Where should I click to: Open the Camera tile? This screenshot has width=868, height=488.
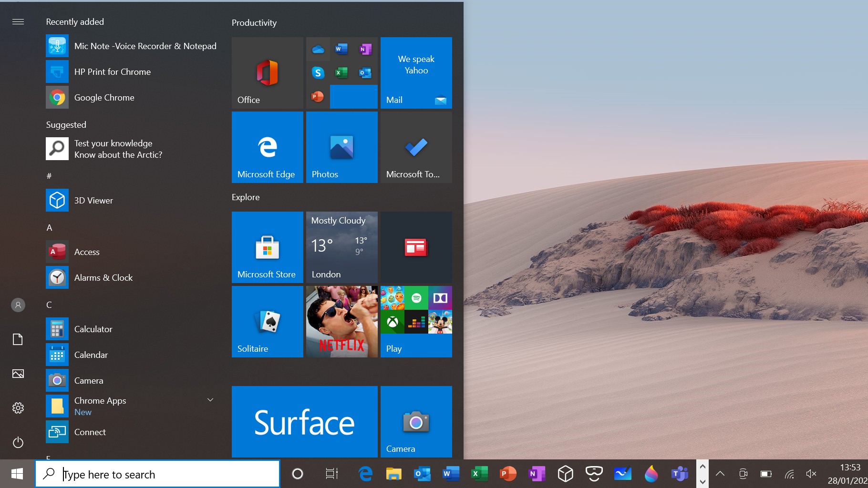point(416,422)
